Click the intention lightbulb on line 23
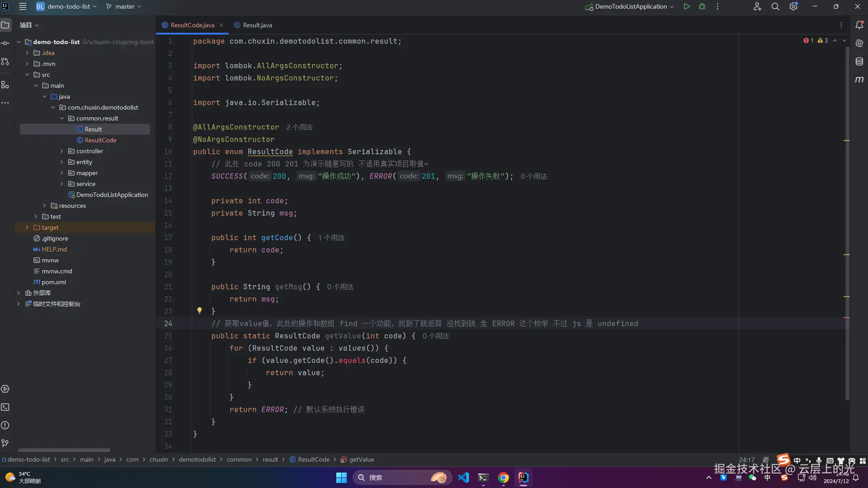 pyautogui.click(x=199, y=311)
